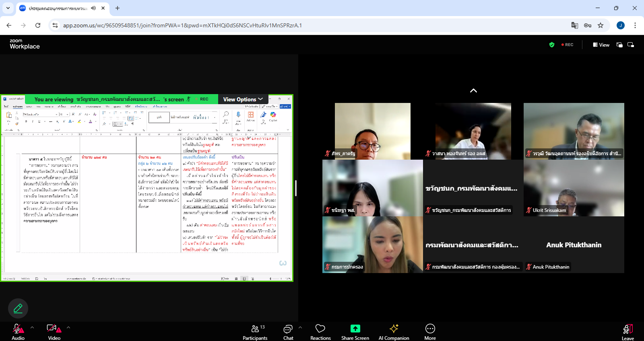This screenshot has height=341, width=644.
Task: Click the browser address bar URL
Action: point(182,25)
